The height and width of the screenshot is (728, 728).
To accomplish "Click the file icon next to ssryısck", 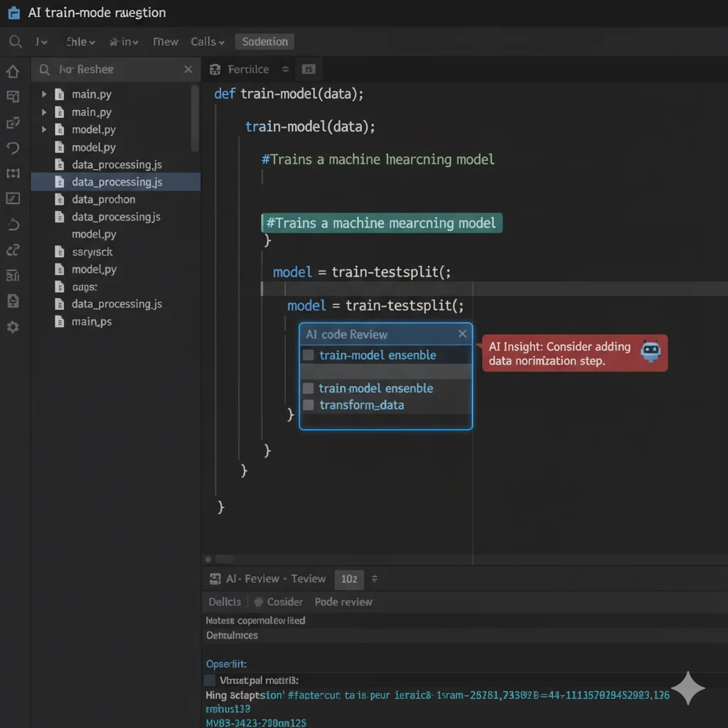I will (60, 252).
